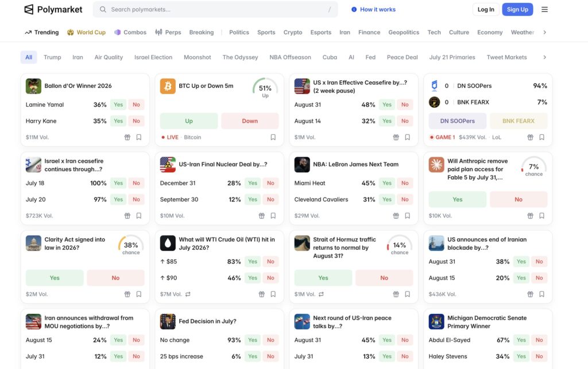Pick DN SOOPers team button
The width and height of the screenshot is (588, 369).
pos(458,121)
